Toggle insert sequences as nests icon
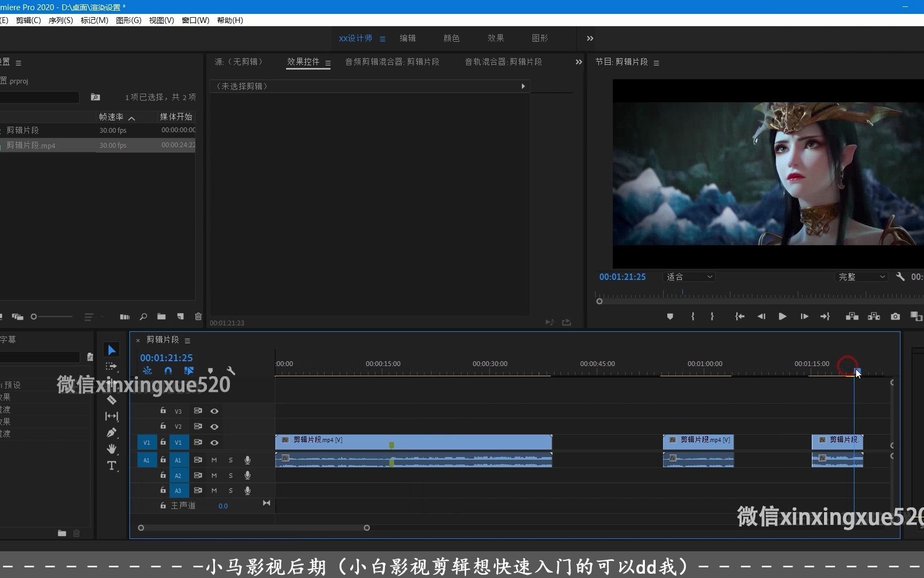This screenshot has width=924, height=578. coord(147,370)
